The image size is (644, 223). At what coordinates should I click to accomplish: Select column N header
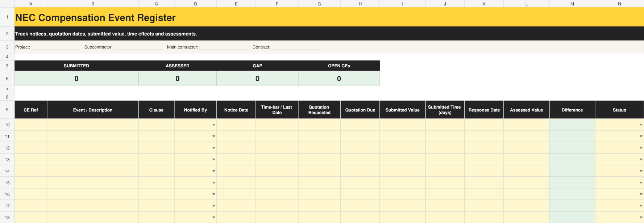619,4
